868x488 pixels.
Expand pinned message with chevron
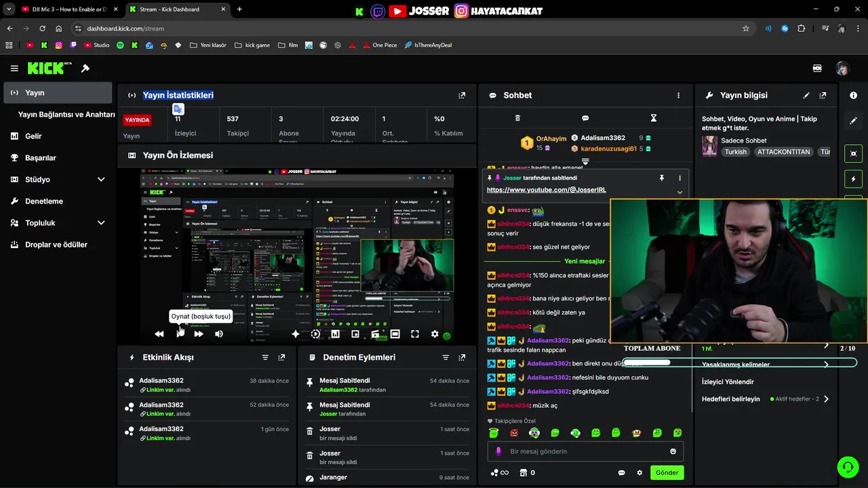(679, 192)
